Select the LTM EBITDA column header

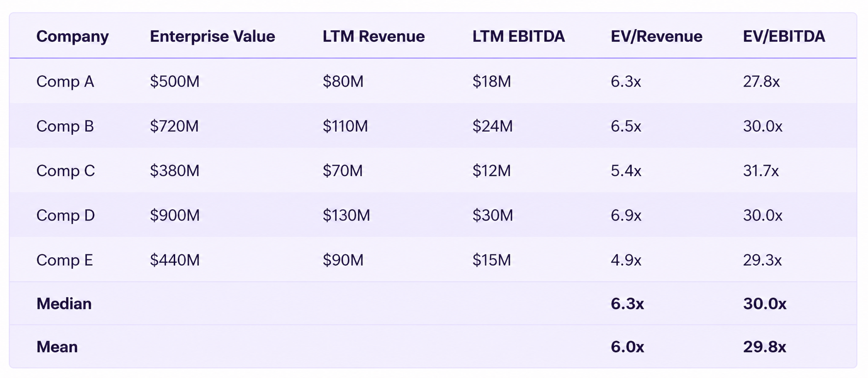coord(519,37)
